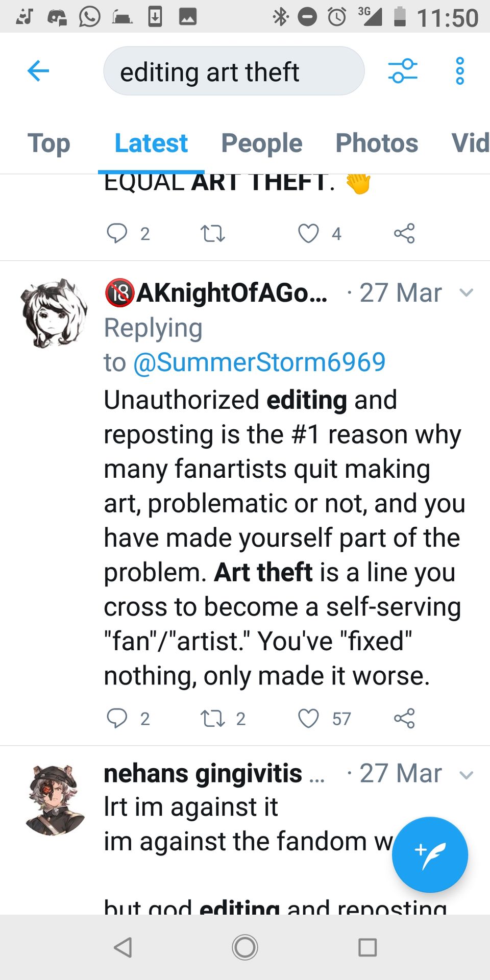Image resolution: width=490 pixels, height=980 pixels.
Task: Switch to the Top tab
Action: [x=48, y=143]
